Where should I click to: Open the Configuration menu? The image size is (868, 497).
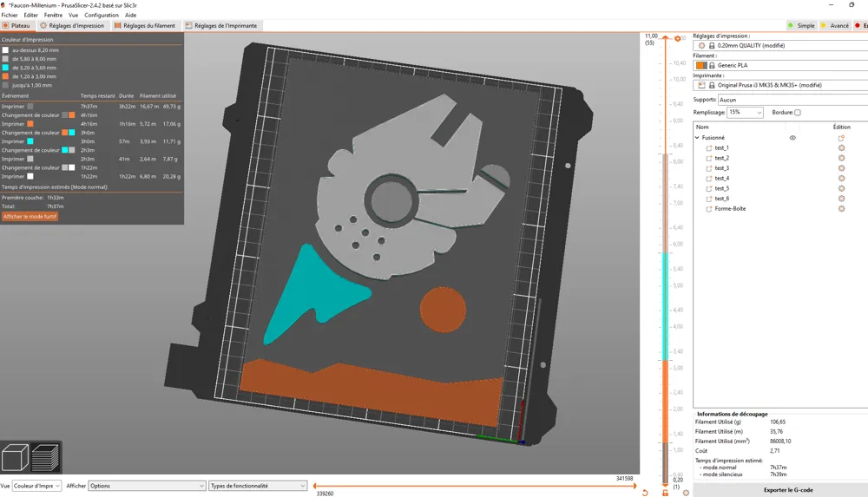[x=102, y=15]
